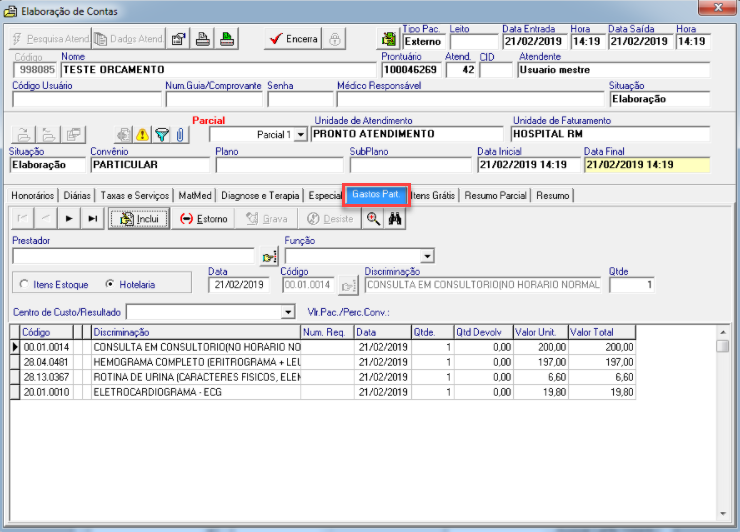Screen dimensions: 740x532
Task: Click the Grava button
Action: pyautogui.click(x=267, y=219)
